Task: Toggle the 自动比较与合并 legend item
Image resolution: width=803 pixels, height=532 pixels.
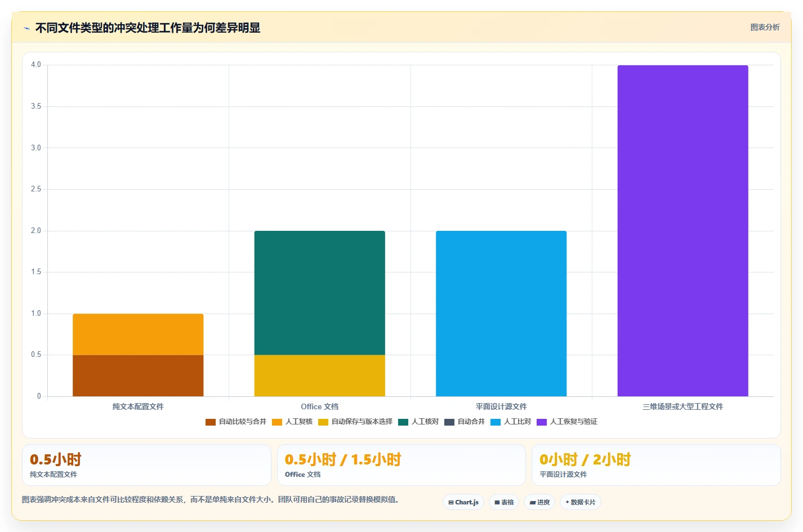Action: [236, 422]
